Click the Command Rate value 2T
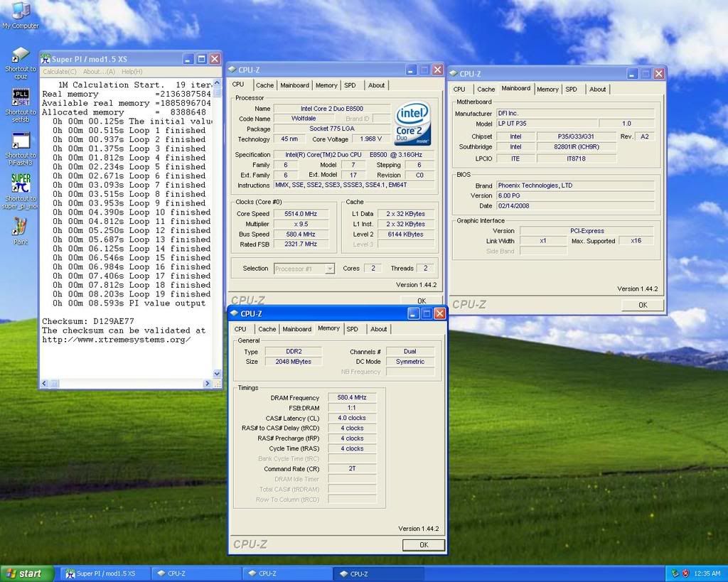Viewport: 728px width, 582px height. [x=352, y=469]
